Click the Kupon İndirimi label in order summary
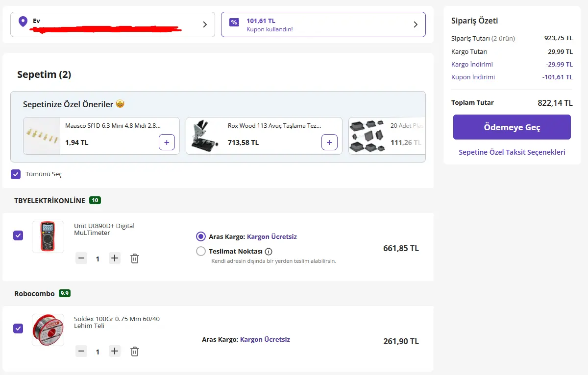 click(473, 77)
